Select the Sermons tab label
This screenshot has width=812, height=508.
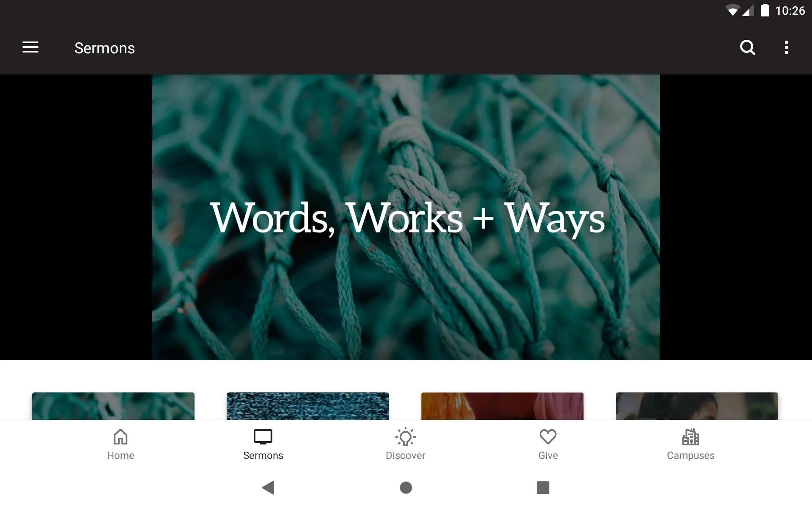point(263,456)
